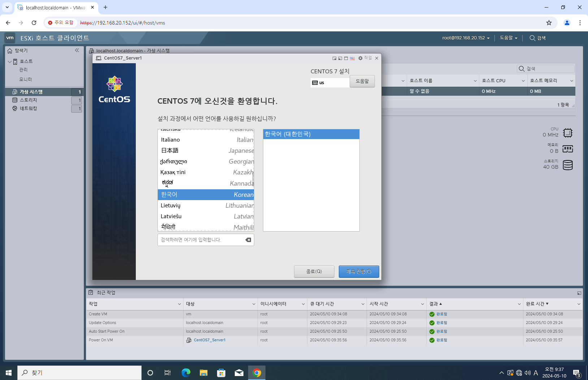Open Host CPU column dropdown arrow
The image size is (588, 380).
coord(523,81)
